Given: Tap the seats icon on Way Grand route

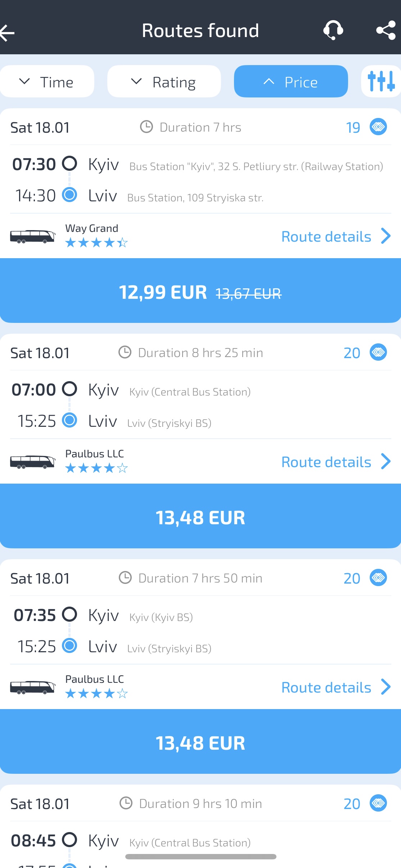Looking at the screenshot, I should (x=378, y=127).
